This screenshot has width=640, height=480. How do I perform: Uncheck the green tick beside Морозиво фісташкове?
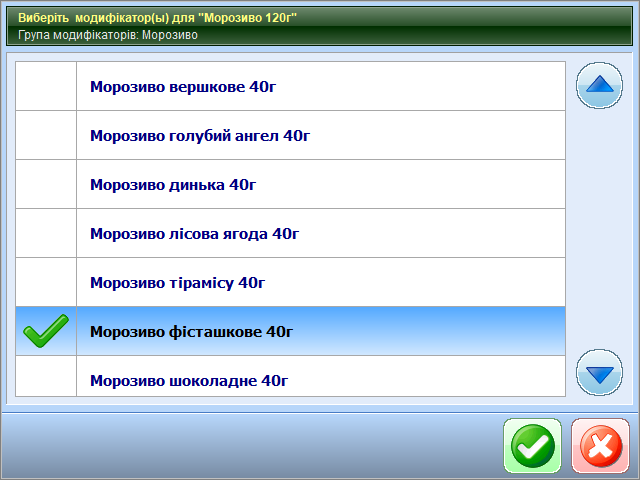pos(46,331)
